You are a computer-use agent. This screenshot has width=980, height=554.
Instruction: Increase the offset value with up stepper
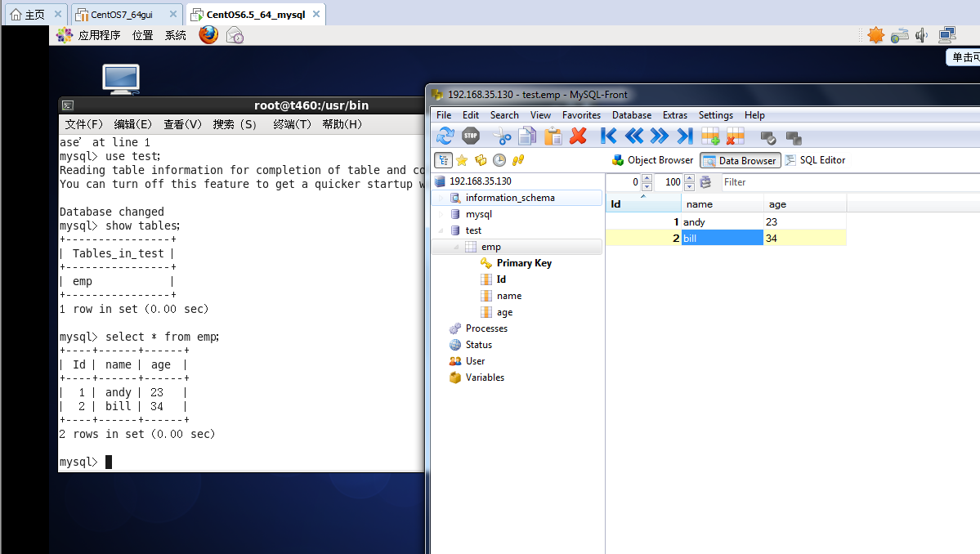tap(647, 178)
